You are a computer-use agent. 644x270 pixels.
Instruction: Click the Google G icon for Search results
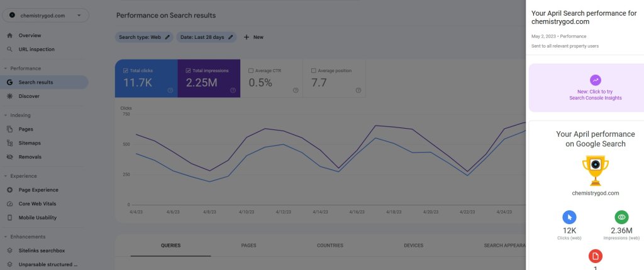tap(10, 82)
